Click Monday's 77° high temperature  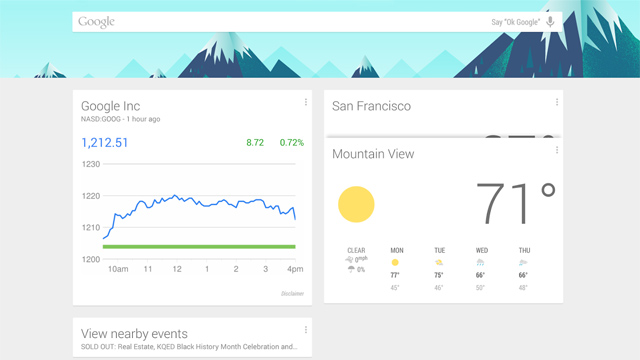tap(395, 275)
